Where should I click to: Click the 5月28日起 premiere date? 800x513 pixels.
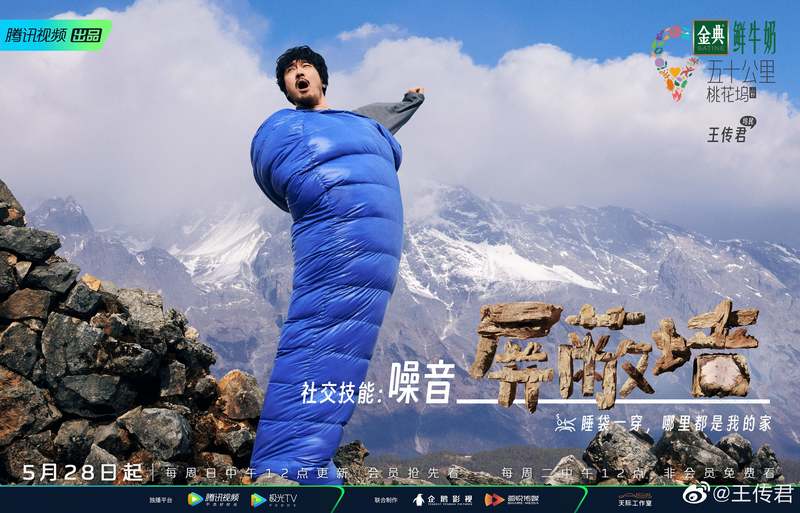point(73,471)
